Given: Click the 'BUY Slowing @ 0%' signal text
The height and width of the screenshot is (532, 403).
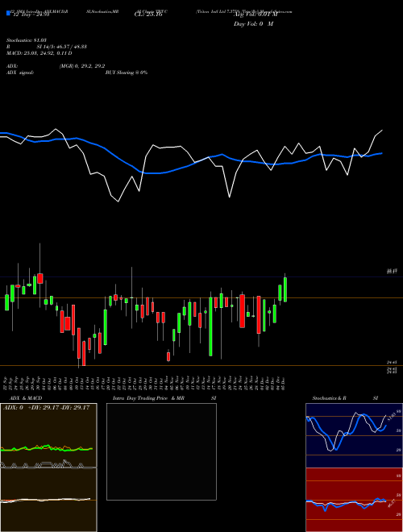Looking at the screenshot, I should click(x=127, y=73).
